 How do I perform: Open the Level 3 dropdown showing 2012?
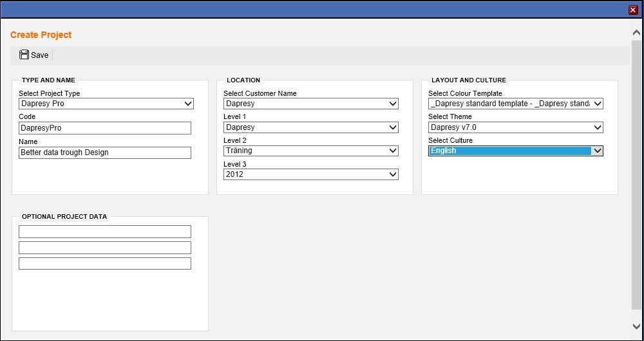pos(311,174)
